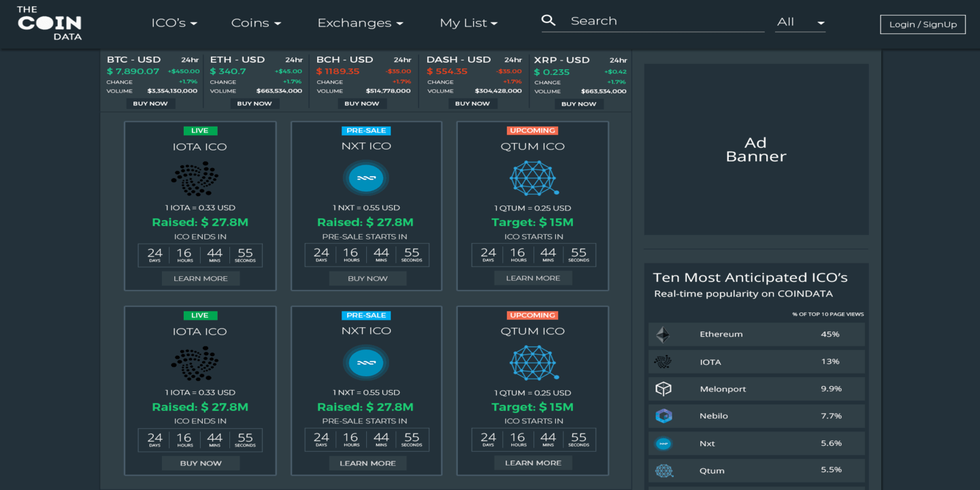Click the Nebilo hexagon icon
This screenshot has width=980, height=490.
coord(664,416)
